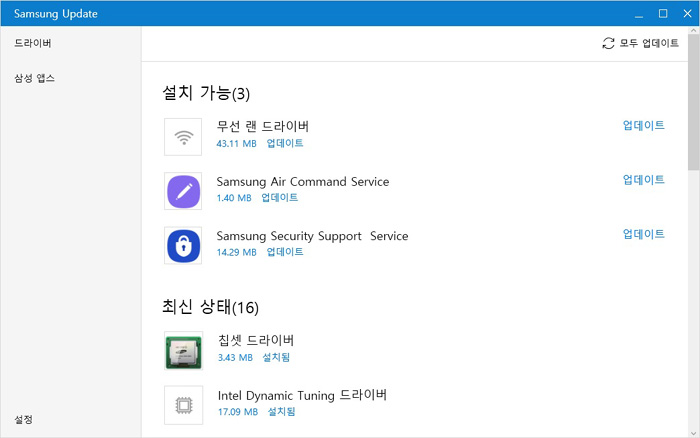
Task: Click the scrollbar up arrow
Action: tap(693, 31)
